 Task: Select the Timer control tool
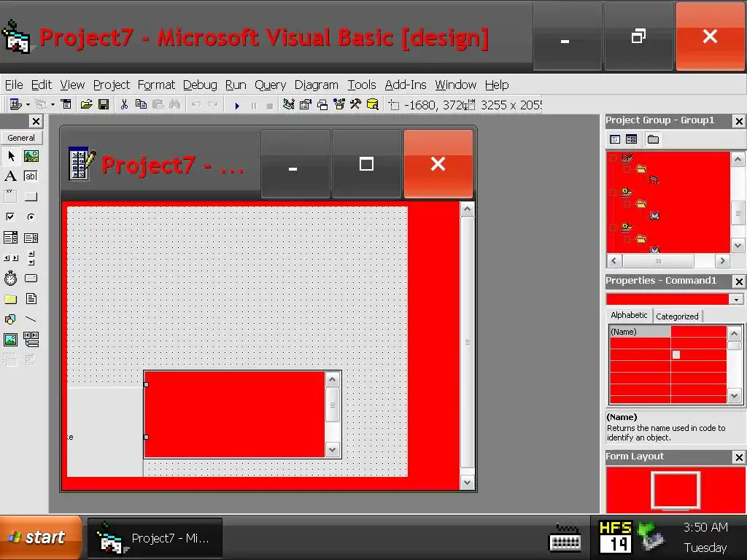click(10, 278)
